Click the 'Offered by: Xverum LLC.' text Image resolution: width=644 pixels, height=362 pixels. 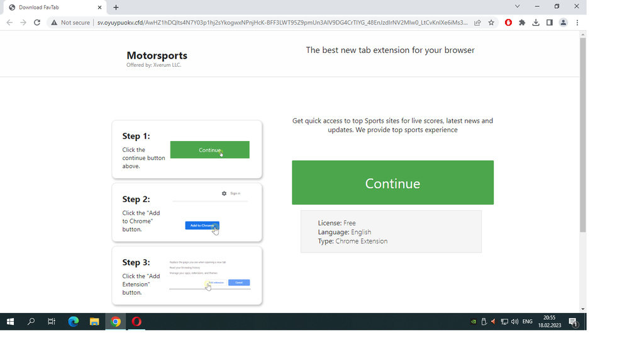tap(153, 65)
